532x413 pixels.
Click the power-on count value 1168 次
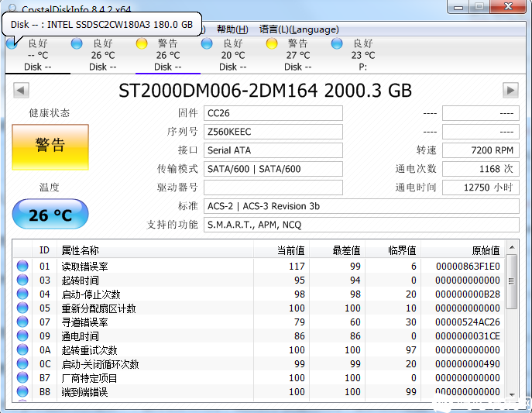(x=481, y=169)
